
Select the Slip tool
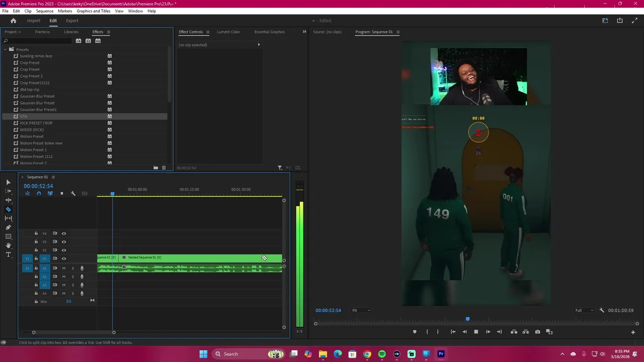(x=8, y=218)
